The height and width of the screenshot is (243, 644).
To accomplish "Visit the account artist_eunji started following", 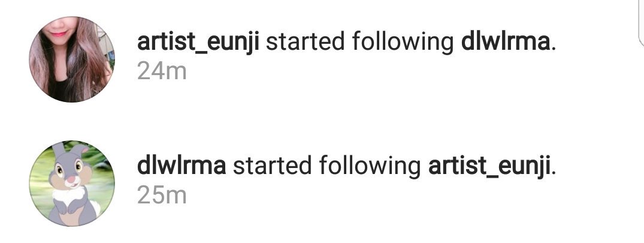I will tap(505, 41).
